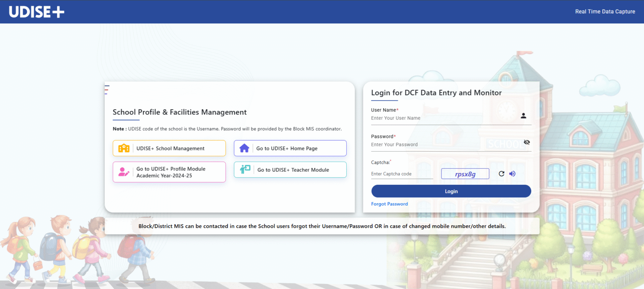Click the person icon beside User Name
The height and width of the screenshot is (289, 644).
523,116
